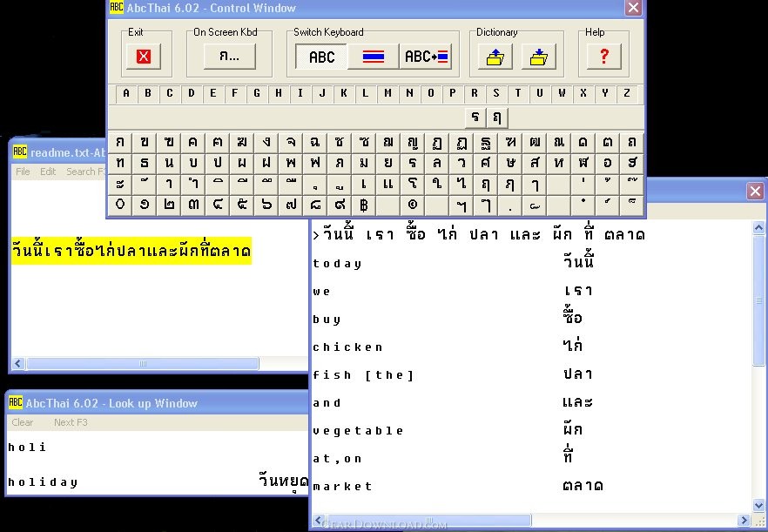Click the Thai digit key ๕
The width and height of the screenshot is (768, 532).
(242, 205)
